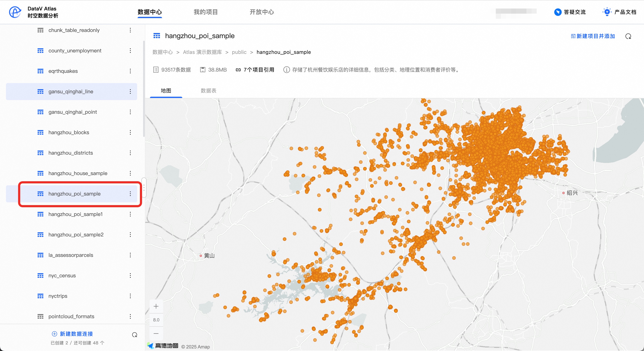
Task: Open the 产品文档 lightbulb icon
Action: [x=607, y=12]
